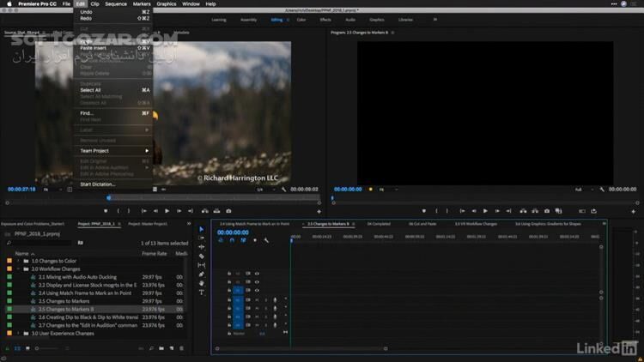The image size is (644, 362).
Task: Open Program monitor wrench settings
Action: pyautogui.click(x=602, y=190)
